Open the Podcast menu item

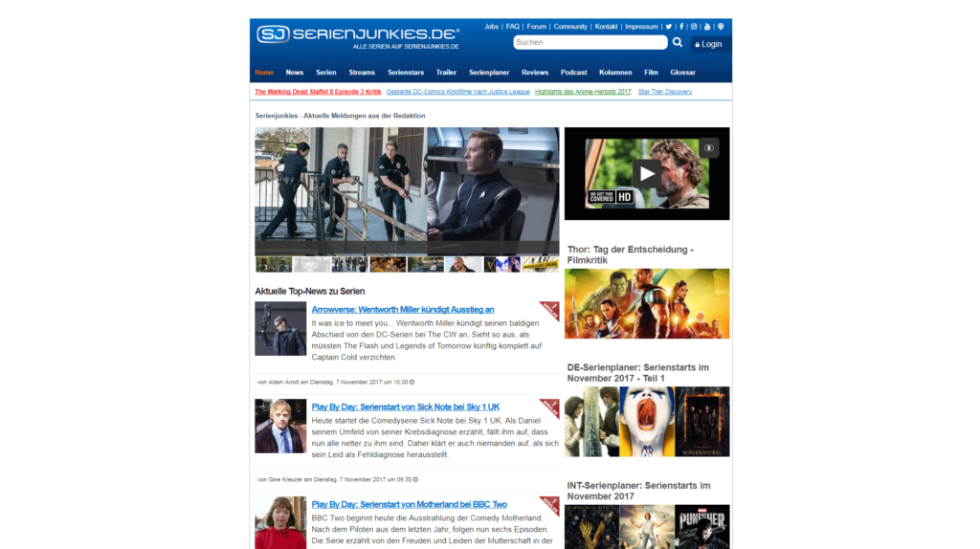click(574, 73)
